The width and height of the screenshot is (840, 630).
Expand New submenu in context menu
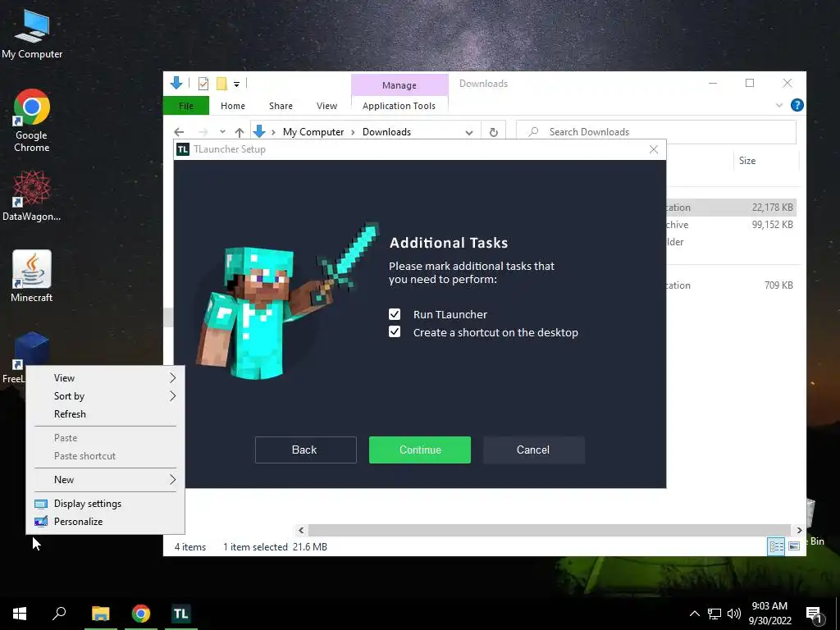coord(106,479)
